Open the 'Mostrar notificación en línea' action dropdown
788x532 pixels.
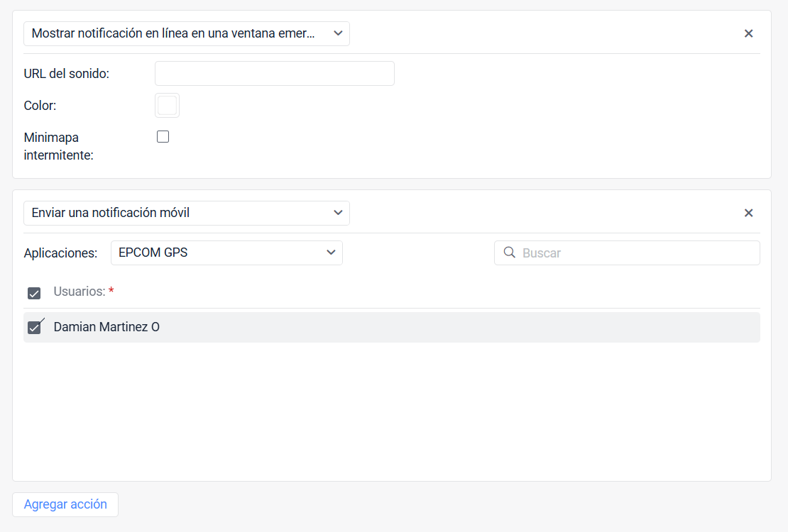[x=187, y=33]
